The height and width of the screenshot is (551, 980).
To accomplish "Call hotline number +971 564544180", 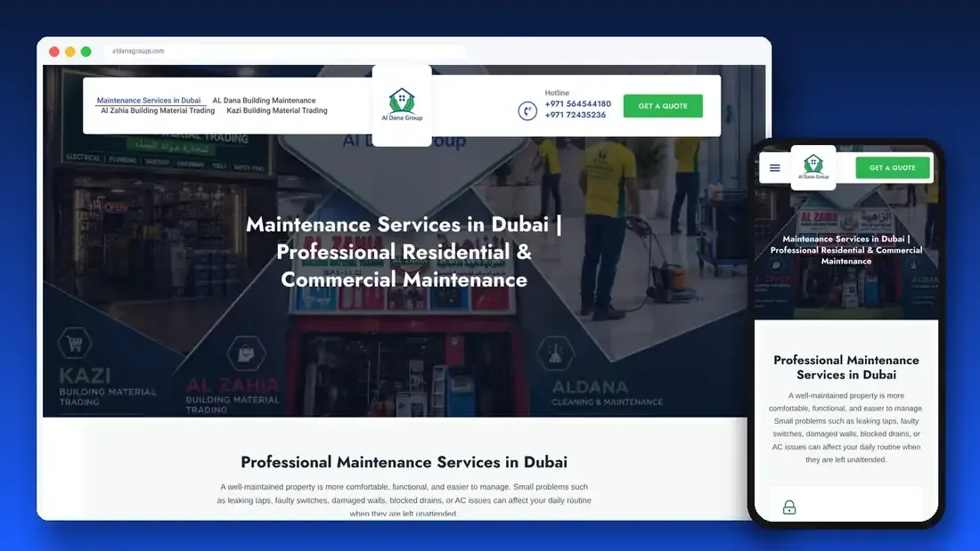I will click(x=577, y=104).
